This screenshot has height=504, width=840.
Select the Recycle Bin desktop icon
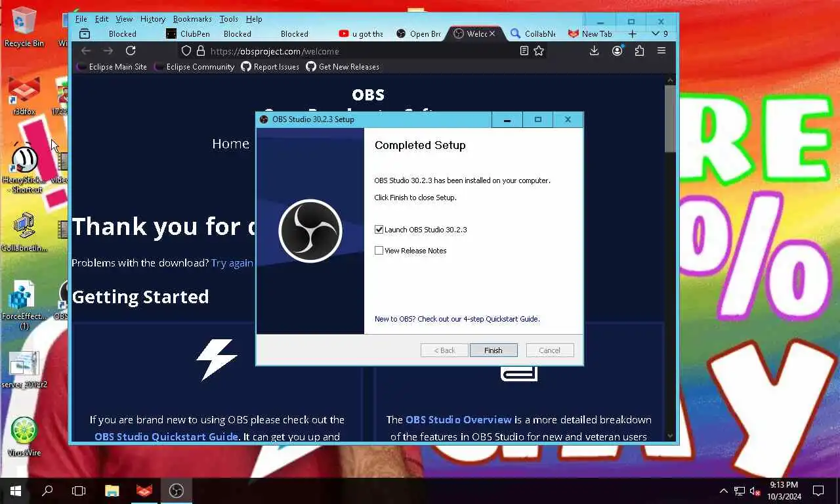pos(24,27)
